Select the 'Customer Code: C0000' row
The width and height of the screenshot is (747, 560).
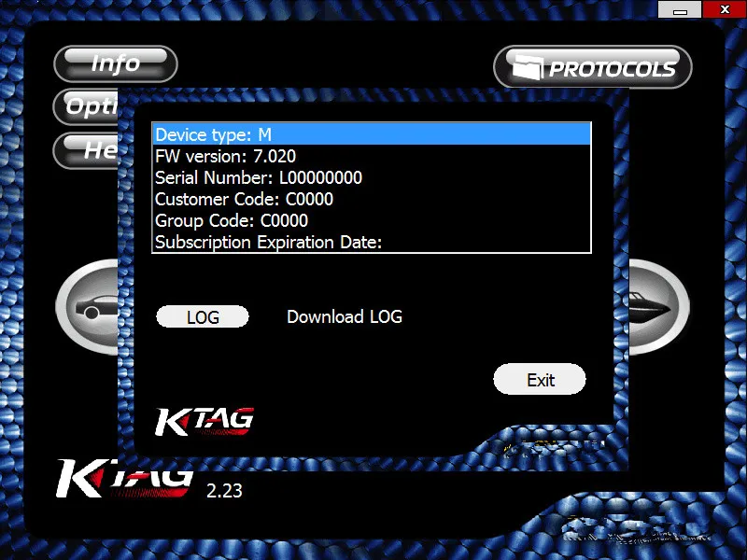[372, 199]
